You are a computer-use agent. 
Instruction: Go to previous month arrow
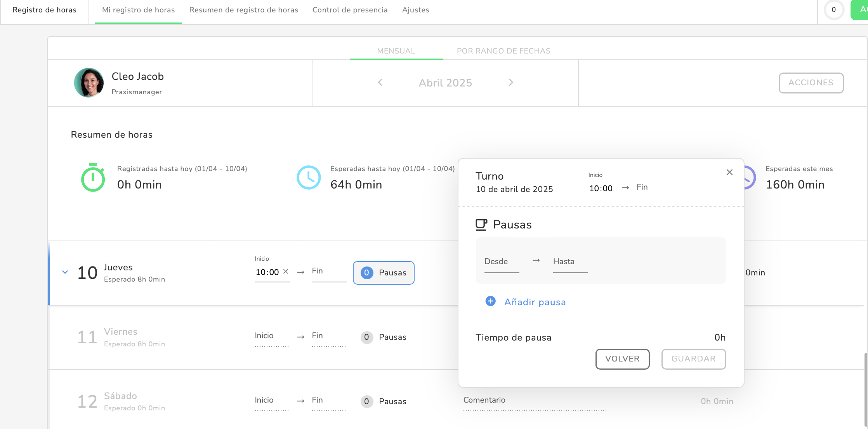tap(380, 83)
